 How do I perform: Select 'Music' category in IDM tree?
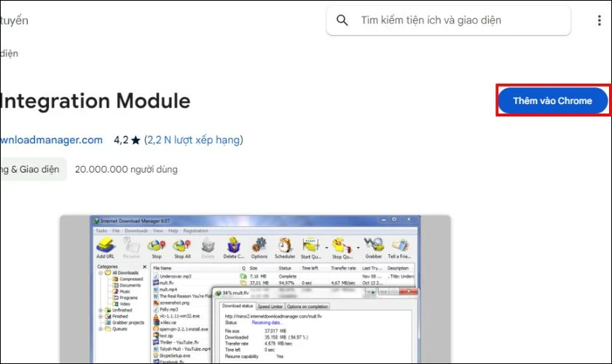click(122, 291)
